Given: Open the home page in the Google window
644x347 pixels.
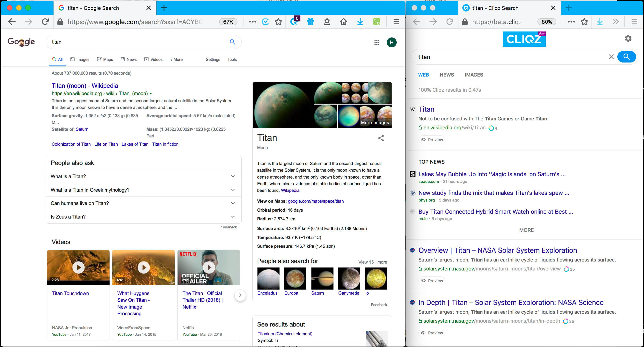Looking at the screenshot, I should point(344,22).
